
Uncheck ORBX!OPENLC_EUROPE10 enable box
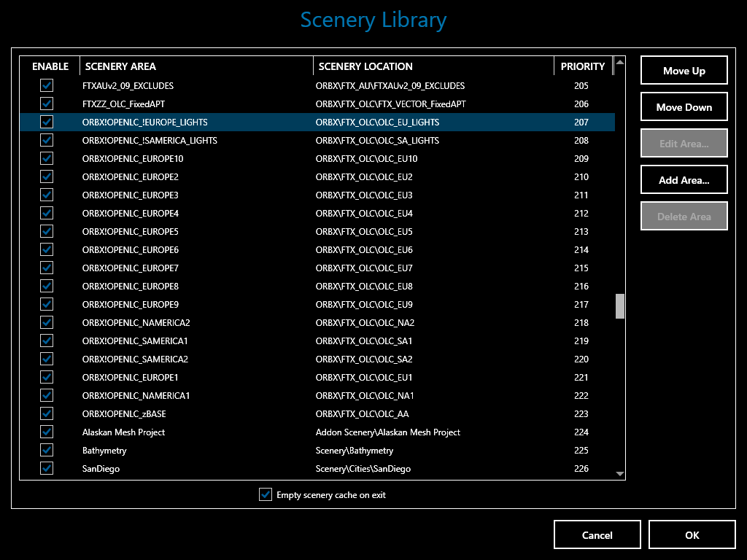point(47,158)
